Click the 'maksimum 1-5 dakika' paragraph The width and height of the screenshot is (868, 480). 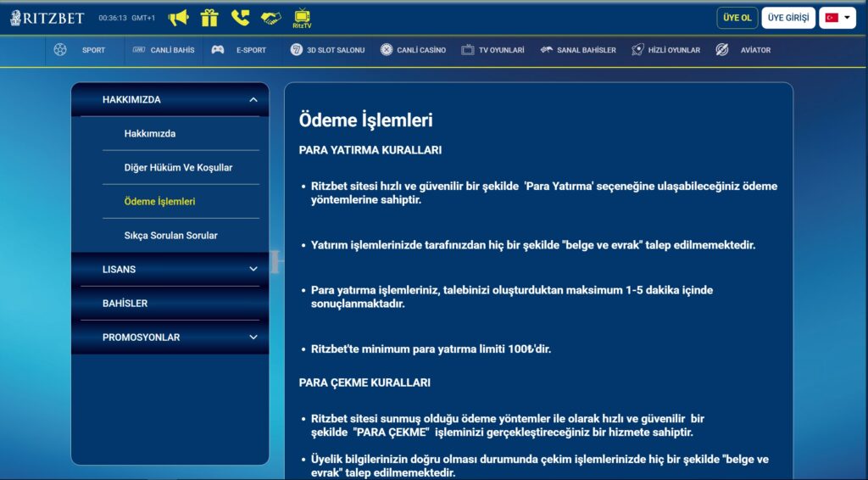pos(512,297)
